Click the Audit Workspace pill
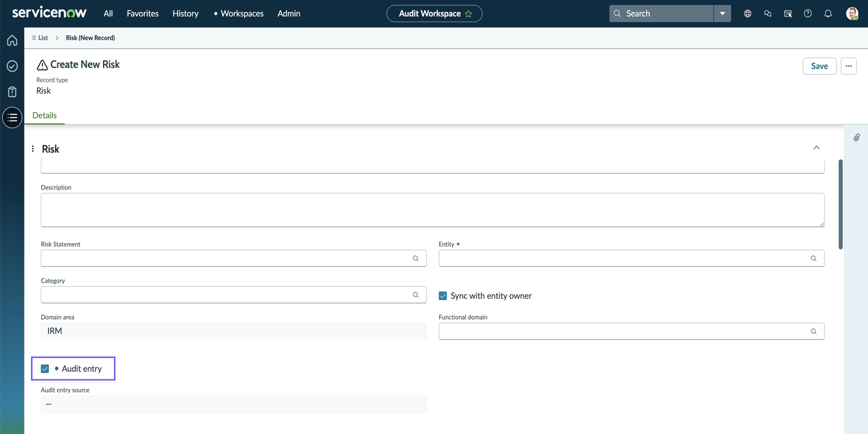The width and height of the screenshot is (868, 434). click(434, 14)
